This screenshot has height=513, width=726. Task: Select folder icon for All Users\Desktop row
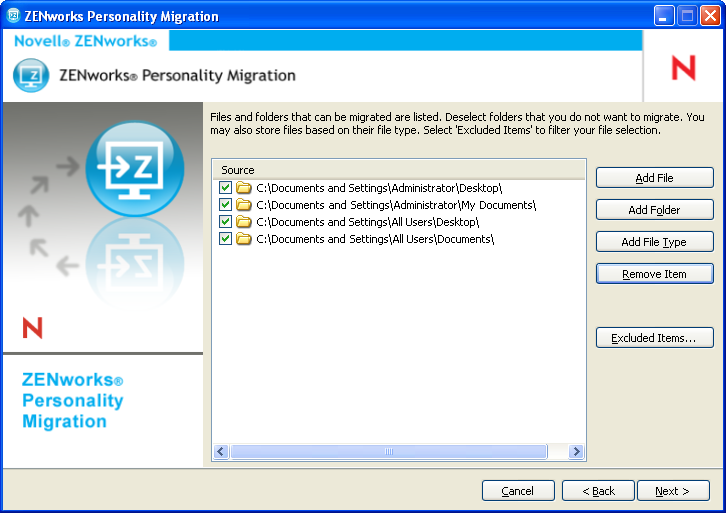pyautogui.click(x=244, y=222)
